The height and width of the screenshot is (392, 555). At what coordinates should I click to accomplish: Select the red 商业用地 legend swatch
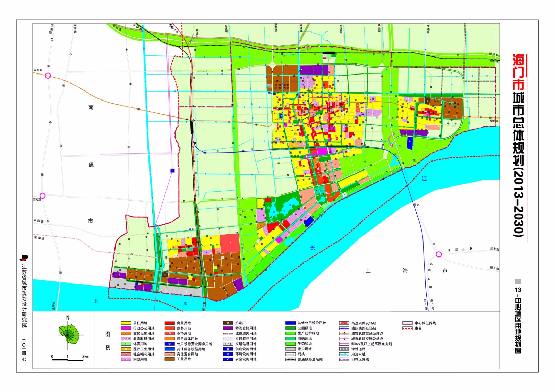170,323
